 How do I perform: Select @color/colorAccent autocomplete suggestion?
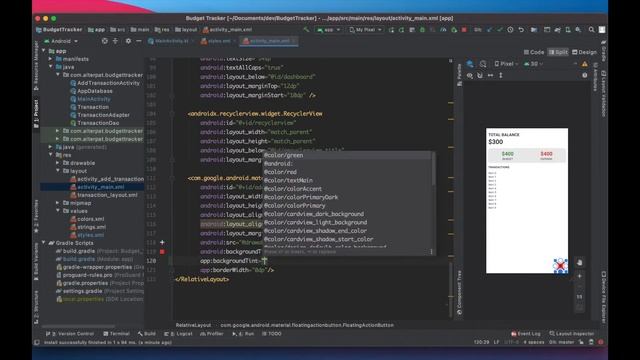pos(347,189)
